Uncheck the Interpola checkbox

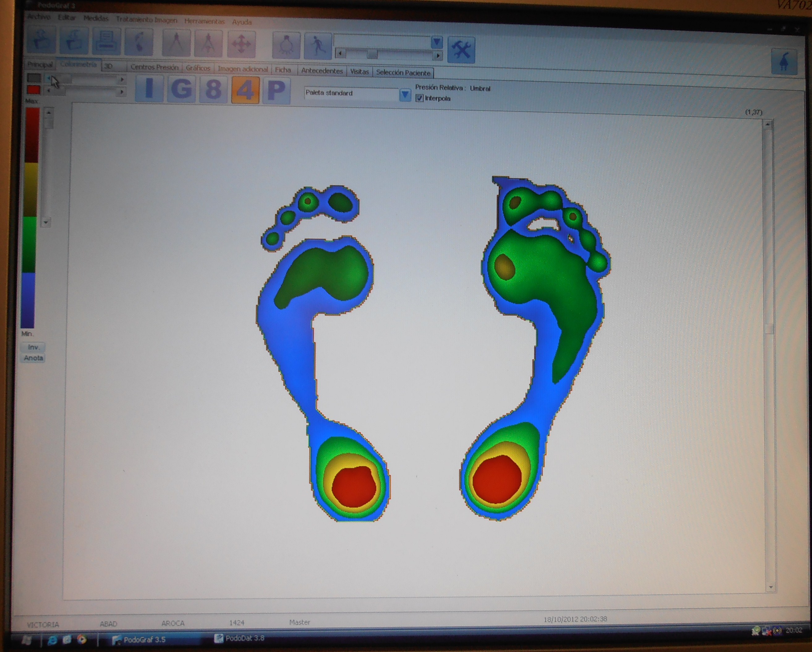coord(419,98)
